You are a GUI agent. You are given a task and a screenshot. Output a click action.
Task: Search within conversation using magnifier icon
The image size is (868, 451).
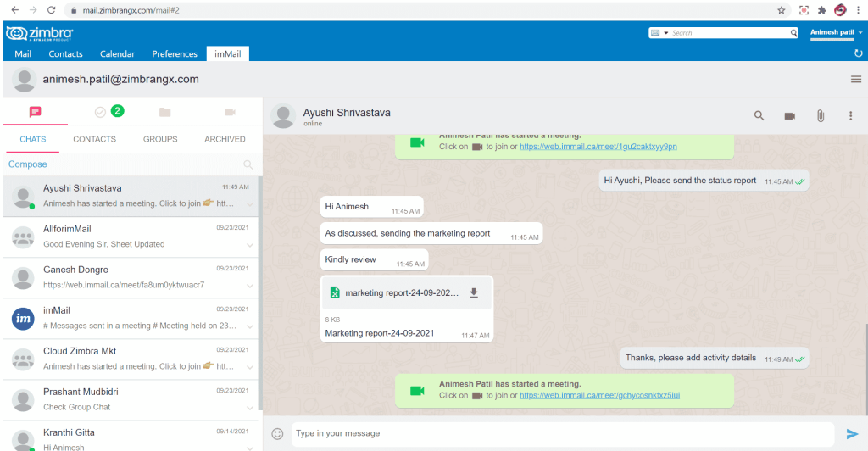(x=759, y=116)
